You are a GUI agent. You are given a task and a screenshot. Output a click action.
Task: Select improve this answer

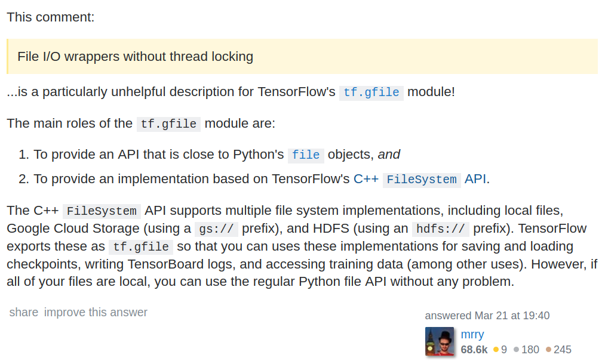point(95,312)
